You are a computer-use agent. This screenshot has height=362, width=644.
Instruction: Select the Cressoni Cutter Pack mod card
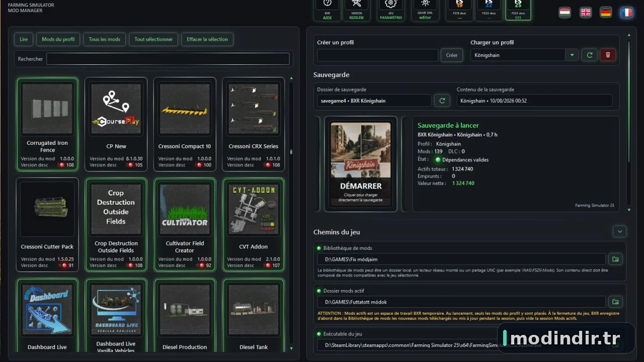tap(48, 225)
